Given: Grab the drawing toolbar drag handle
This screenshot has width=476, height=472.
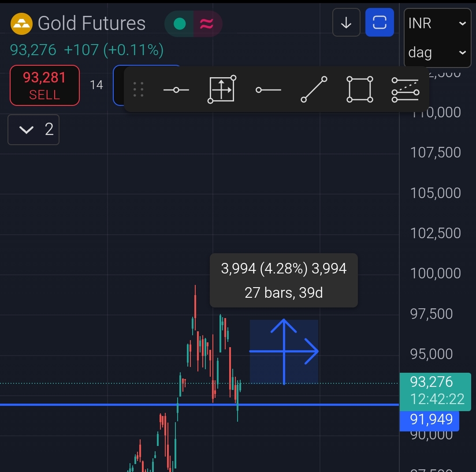Looking at the screenshot, I should pos(138,90).
